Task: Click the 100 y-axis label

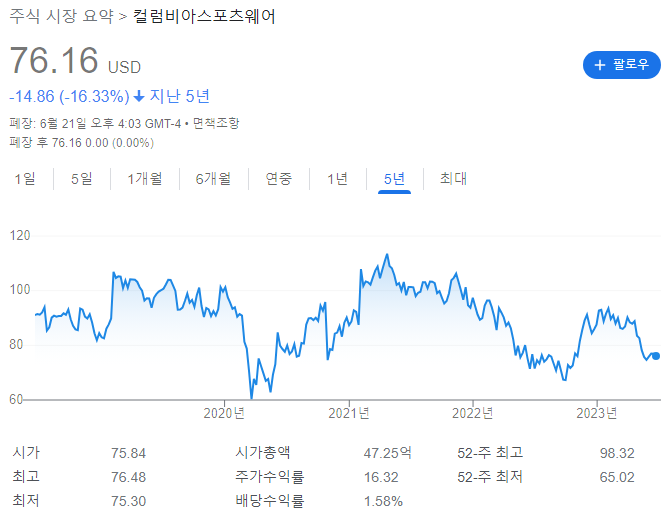Action: (20, 290)
